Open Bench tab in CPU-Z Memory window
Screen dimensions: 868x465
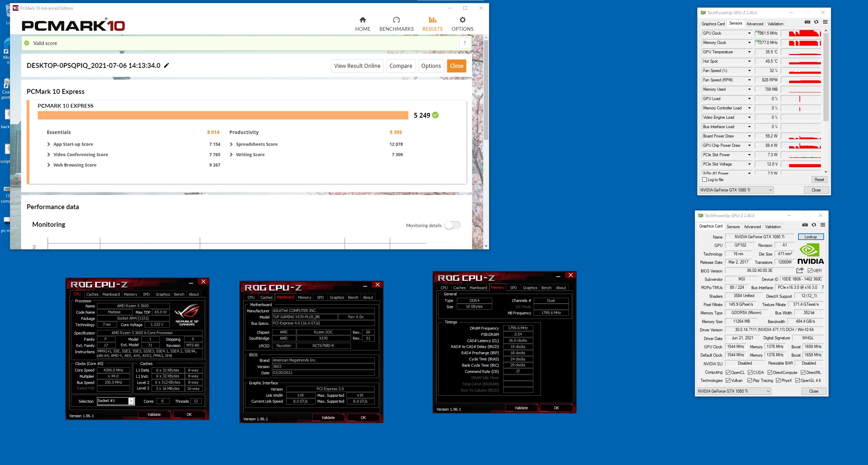[546, 288]
